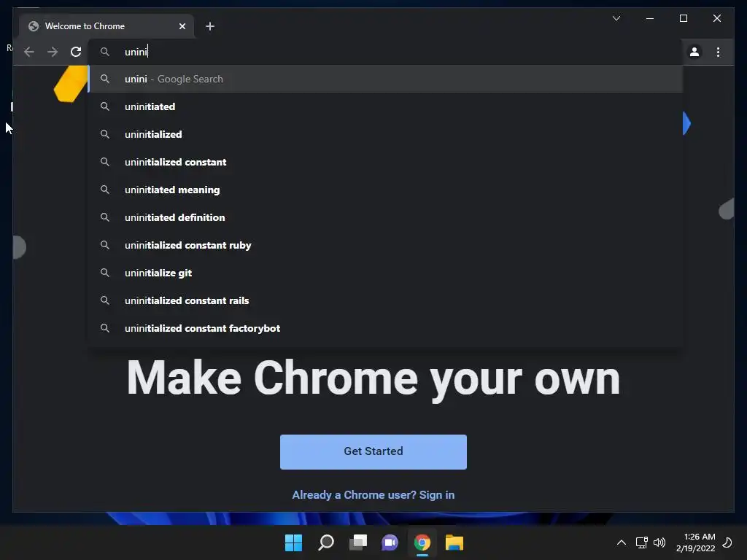Open the Teams Chat taskbar icon
Screen dimensions: 747x560
(x=390, y=542)
